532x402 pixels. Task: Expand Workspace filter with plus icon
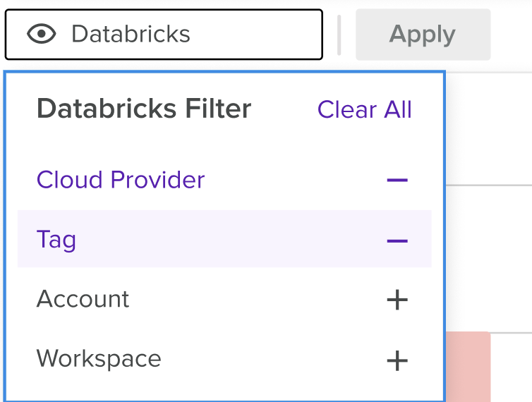[397, 360]
